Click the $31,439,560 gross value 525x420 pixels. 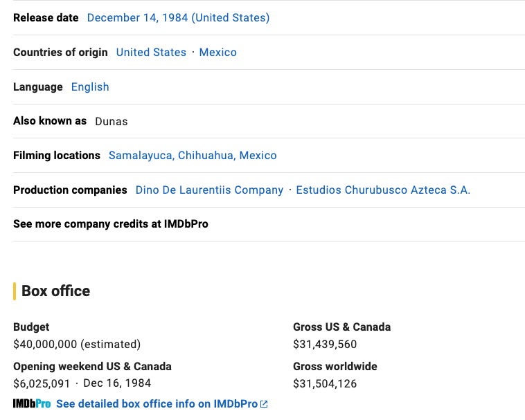[x=325, y=344]
